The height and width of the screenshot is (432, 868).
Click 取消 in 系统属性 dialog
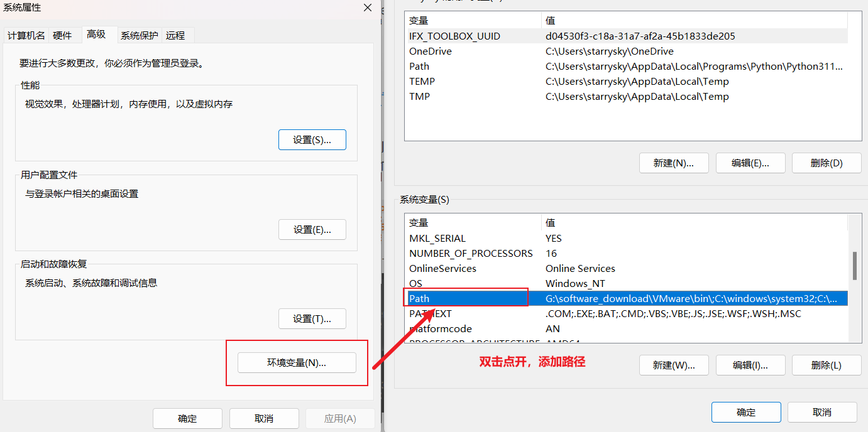(264, 419)
